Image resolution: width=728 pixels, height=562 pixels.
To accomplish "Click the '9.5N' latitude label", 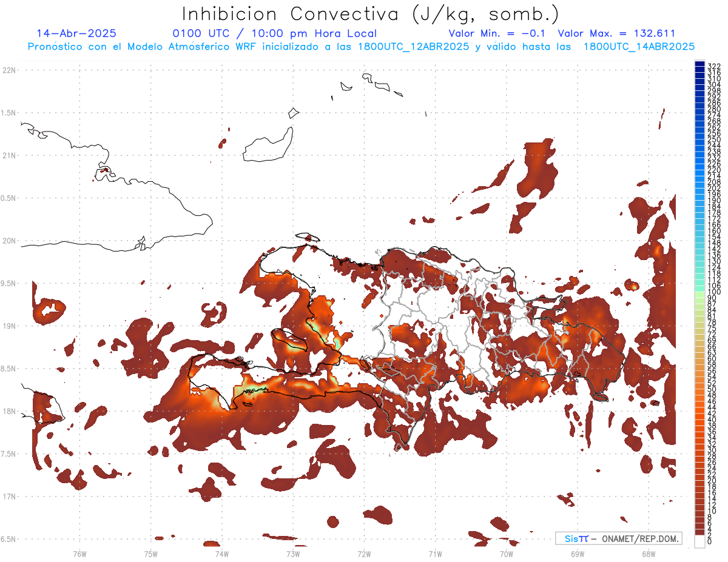I will point(9,284).
